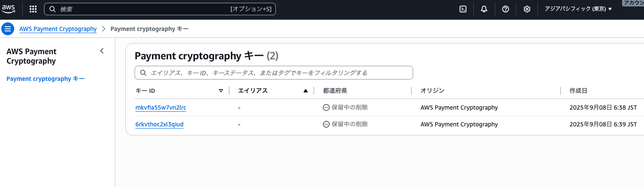Open key 6rkvthoc2xl3qiud details
The height and width of the screenshot is (187, 644).
click(159, 124)
